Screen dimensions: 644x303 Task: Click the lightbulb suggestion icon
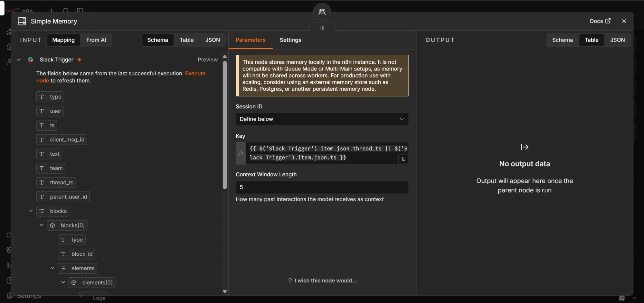[x=290, y=280]
